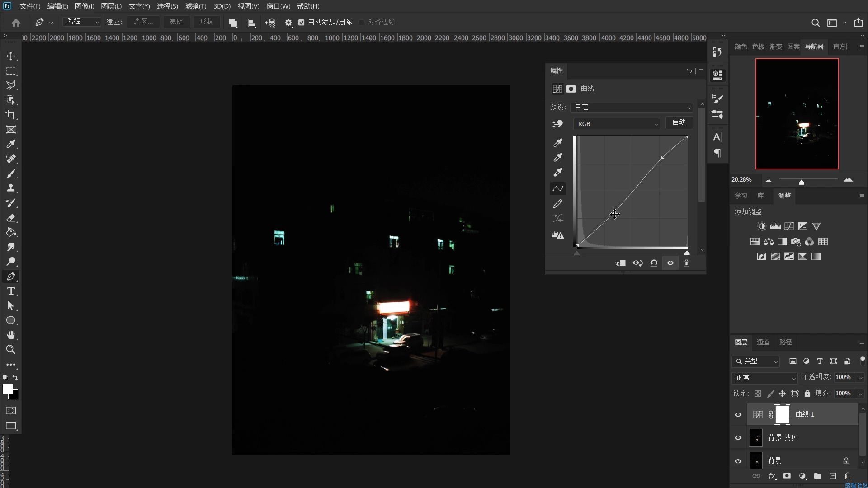
Task: Delete the curves adjustment layer from Properties
Action: click(x=686, y=263)
